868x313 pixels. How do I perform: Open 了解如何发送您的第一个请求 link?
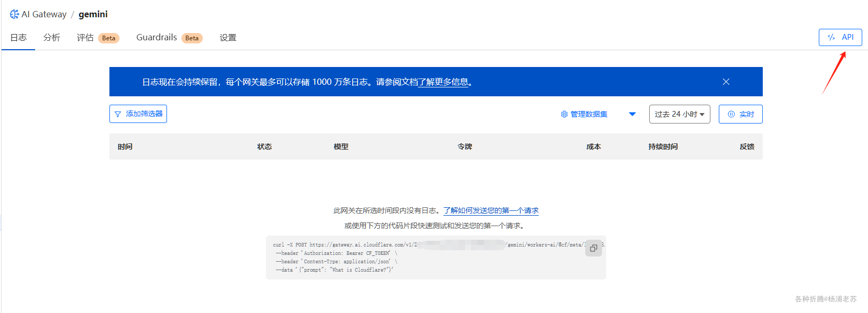tap(491, 210)
